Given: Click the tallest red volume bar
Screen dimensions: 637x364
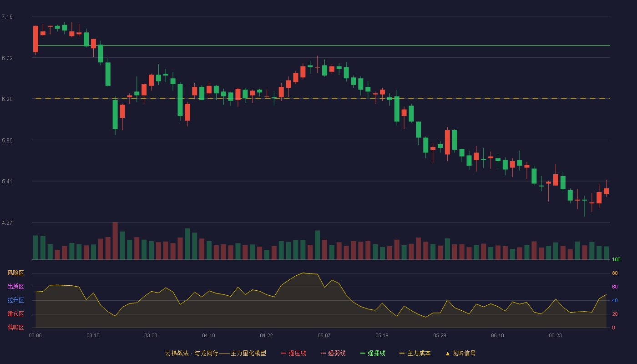Looking at the screenshot, I should [x=115, y=241].
